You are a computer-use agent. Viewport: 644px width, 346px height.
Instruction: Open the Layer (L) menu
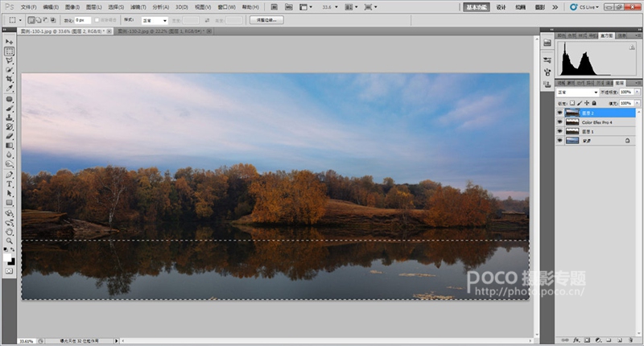point(94,7)
